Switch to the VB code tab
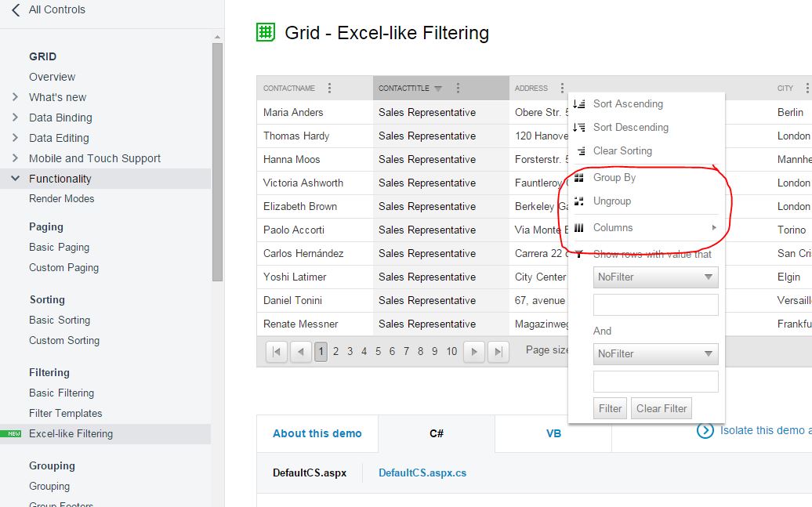Viewport: 812px width, 507px height. tap(553, 433)
